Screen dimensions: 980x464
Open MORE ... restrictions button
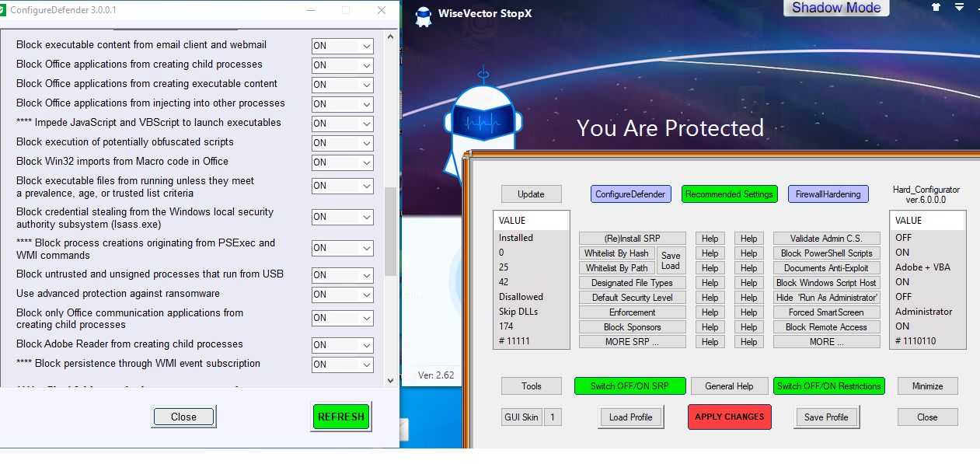coord(826,342)
